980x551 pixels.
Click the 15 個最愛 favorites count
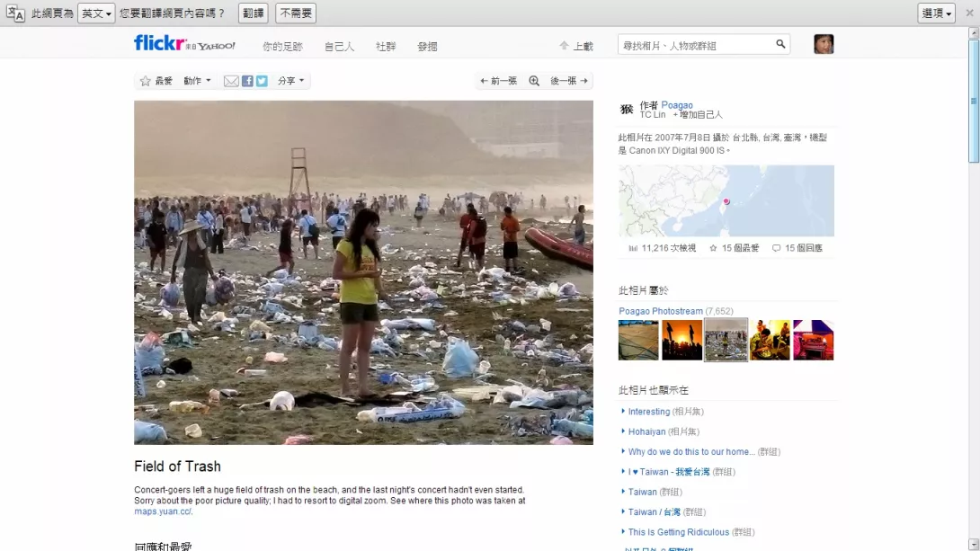735,248
